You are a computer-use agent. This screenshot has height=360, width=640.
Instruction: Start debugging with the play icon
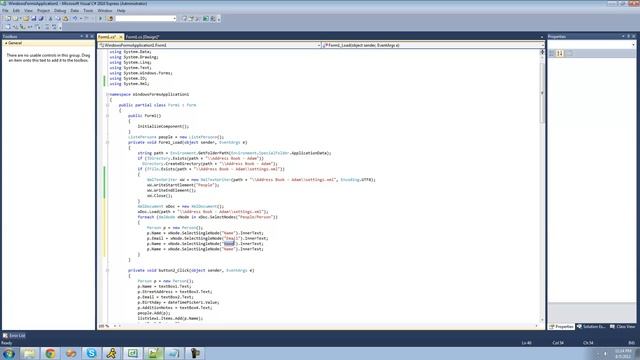(x=100, y=18)
